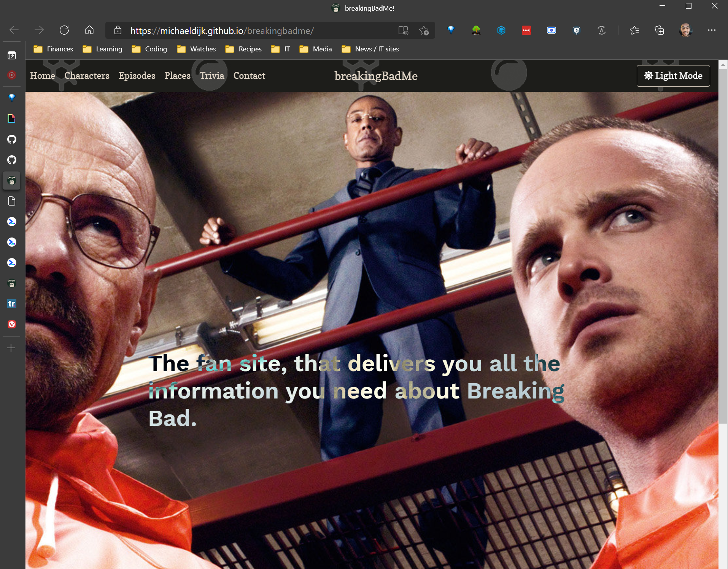Start Immersive Reader read aloud
728x569 pixels.
403,30
